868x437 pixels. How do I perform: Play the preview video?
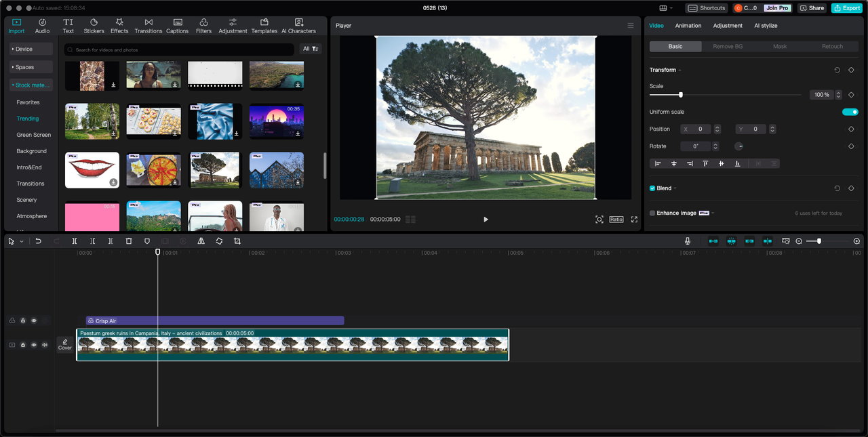tap(486, 220)
